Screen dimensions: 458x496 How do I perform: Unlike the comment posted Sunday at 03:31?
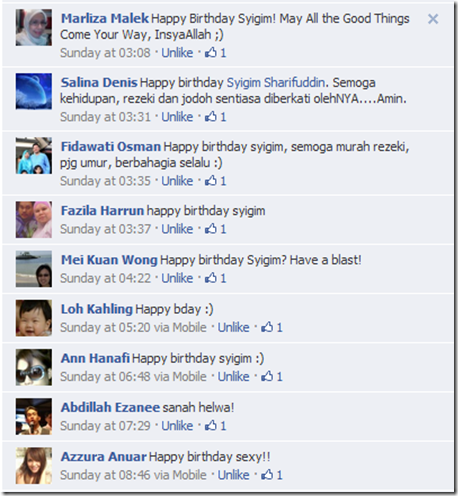[177, 117]
